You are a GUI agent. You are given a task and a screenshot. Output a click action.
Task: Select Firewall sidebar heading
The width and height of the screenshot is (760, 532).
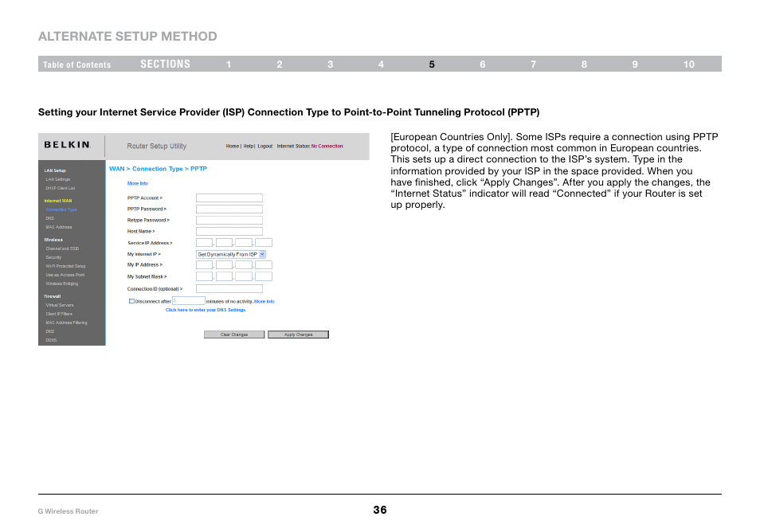pos(53,296)
